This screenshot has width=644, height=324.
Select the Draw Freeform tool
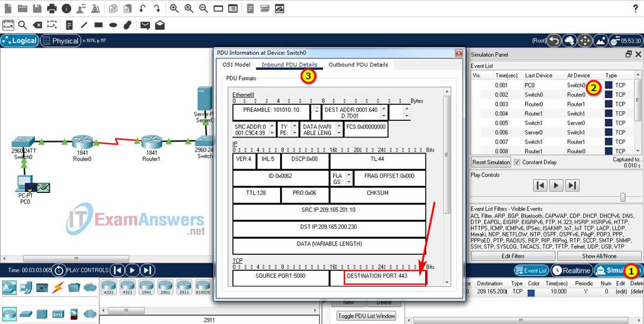[x=127, y=25]
